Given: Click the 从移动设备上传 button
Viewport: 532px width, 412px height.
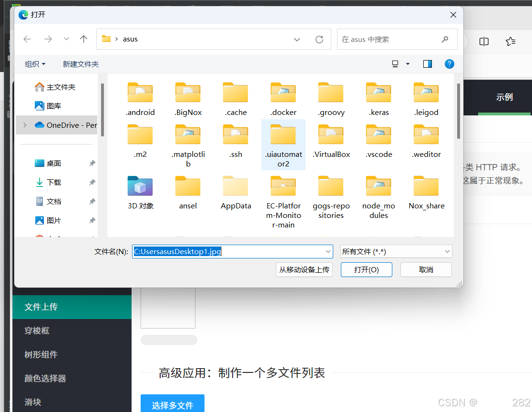Looking at the screenshot, I should [x=304, y=269].
